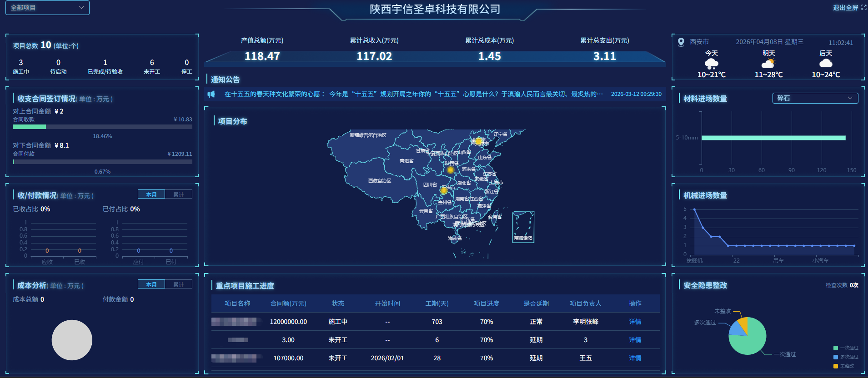Click the 合同额(万元) column header

[x=288, y=303]
